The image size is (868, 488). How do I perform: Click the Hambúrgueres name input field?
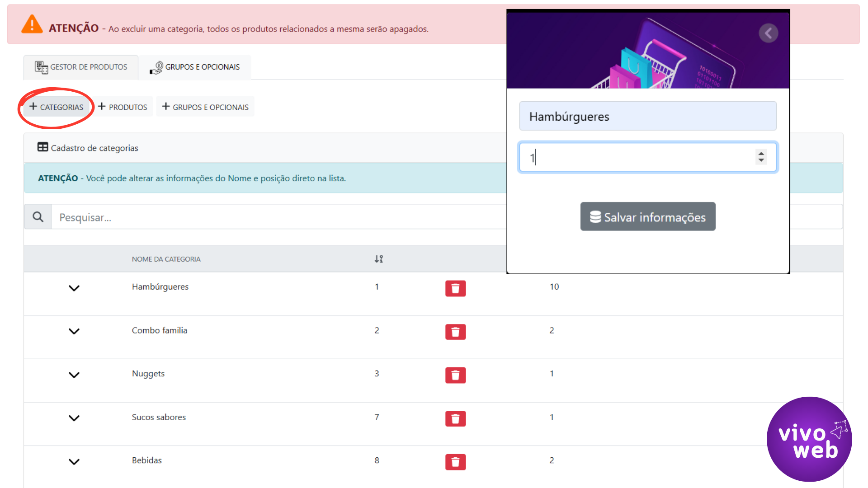pos(647,117)
